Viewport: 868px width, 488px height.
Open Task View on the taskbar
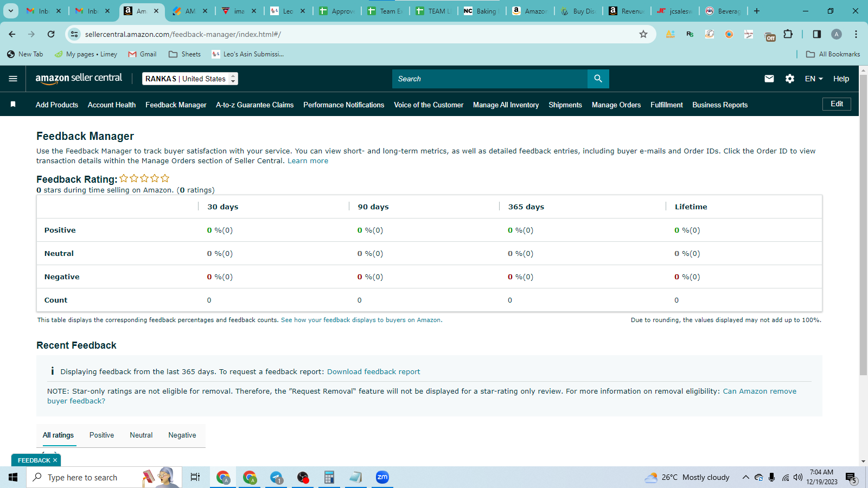(195, 477)
